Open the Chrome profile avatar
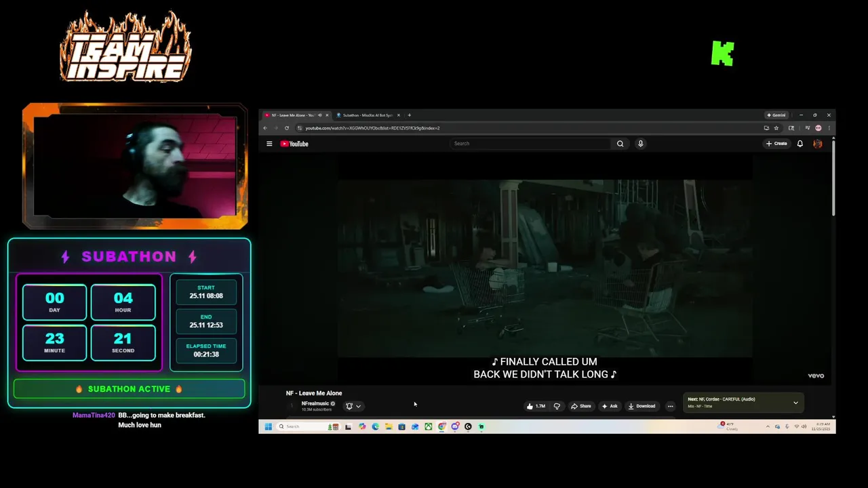This screenshot has width=868, height=488. [818, 128]
